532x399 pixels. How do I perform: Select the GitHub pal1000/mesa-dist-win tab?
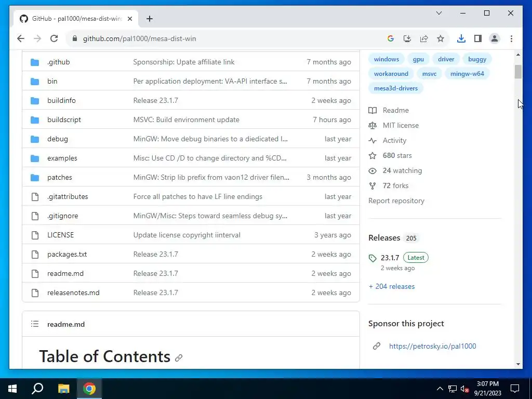(x=76, y=19)
